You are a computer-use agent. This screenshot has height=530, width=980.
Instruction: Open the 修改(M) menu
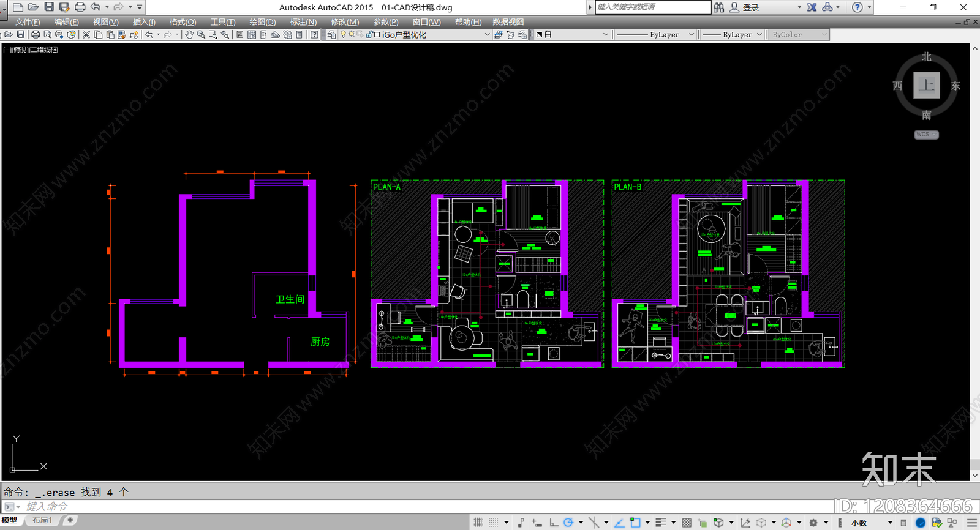pos(345,22)
